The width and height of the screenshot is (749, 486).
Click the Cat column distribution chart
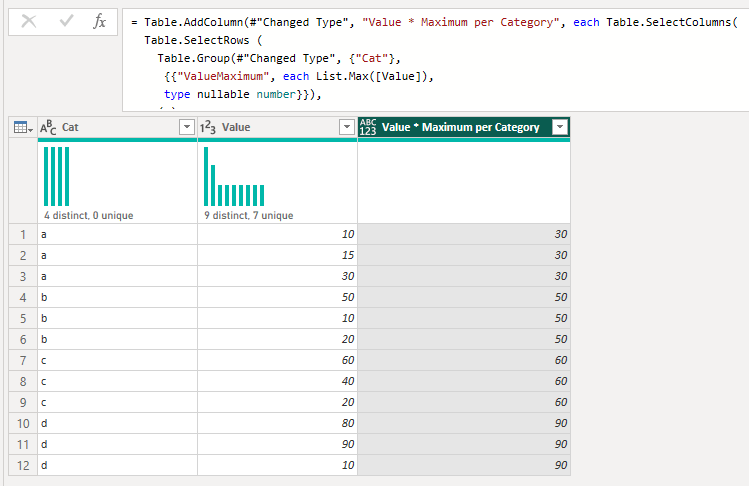pos(57,176)
